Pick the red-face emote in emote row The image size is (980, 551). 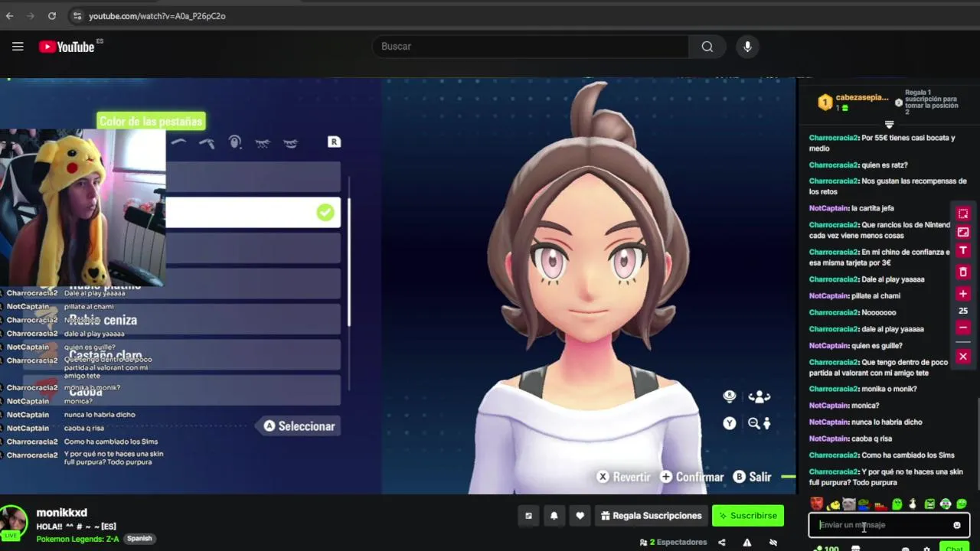click(x=817, y=504)
